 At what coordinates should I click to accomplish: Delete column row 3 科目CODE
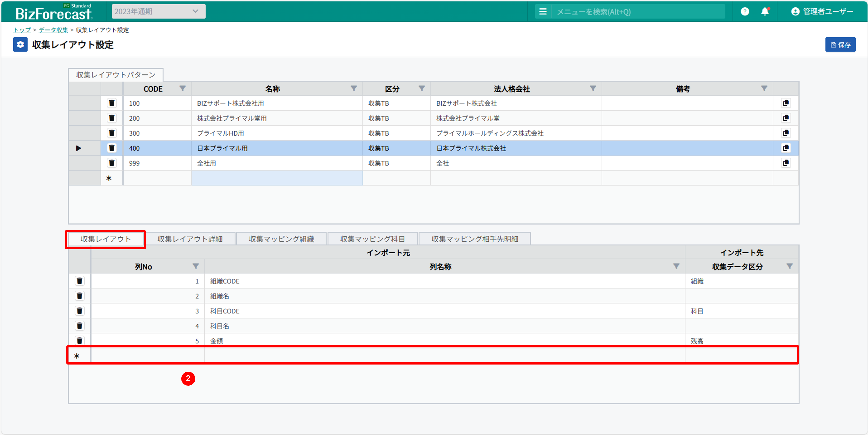(x=79, y=310)
